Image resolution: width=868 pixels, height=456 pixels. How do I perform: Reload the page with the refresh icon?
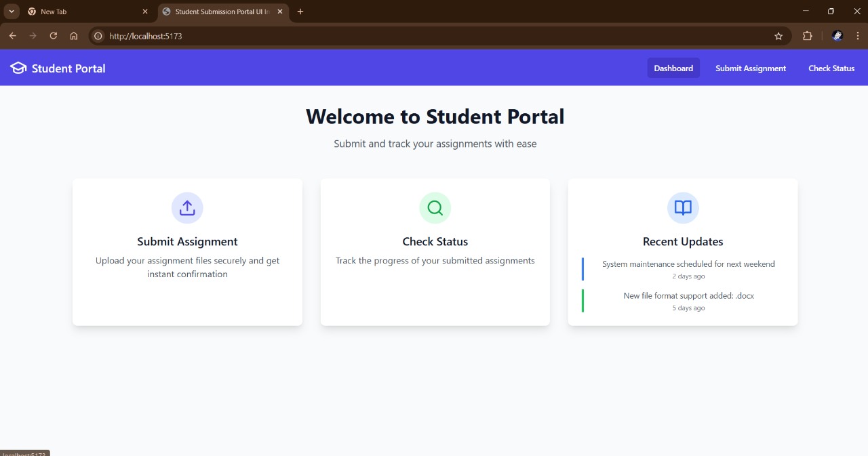[x=54, y=36]
